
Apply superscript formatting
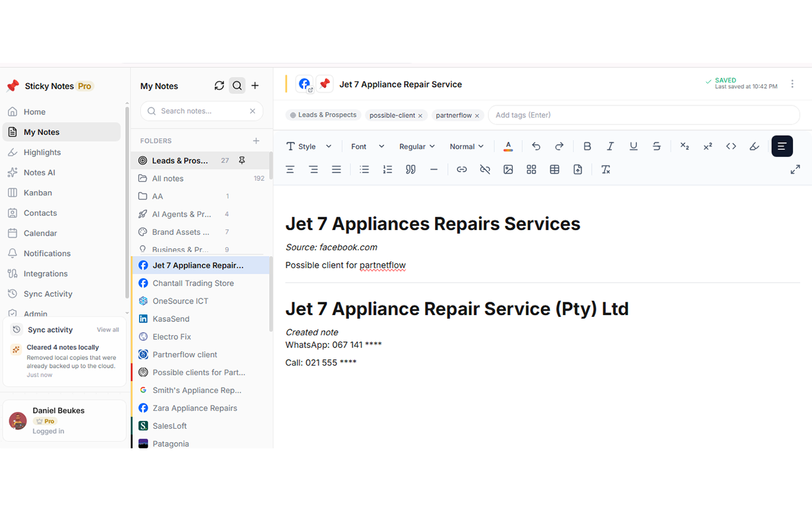[x=708, y=146]
